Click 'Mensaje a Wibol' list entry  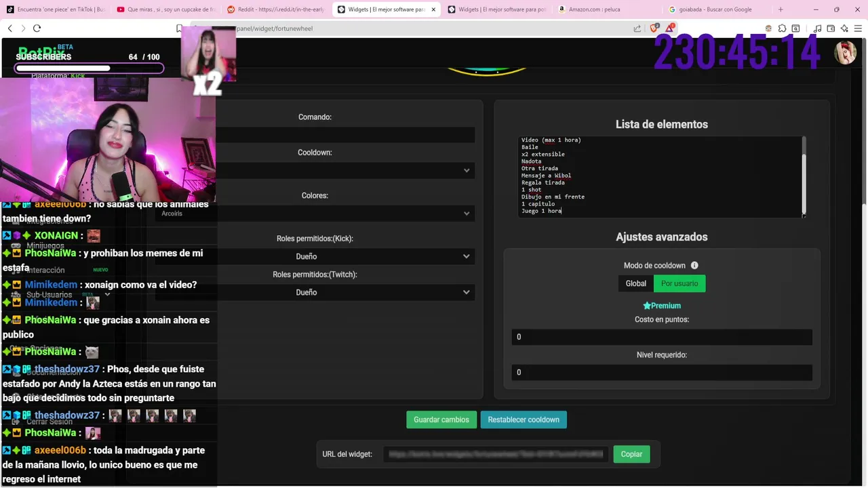(546, 176)
